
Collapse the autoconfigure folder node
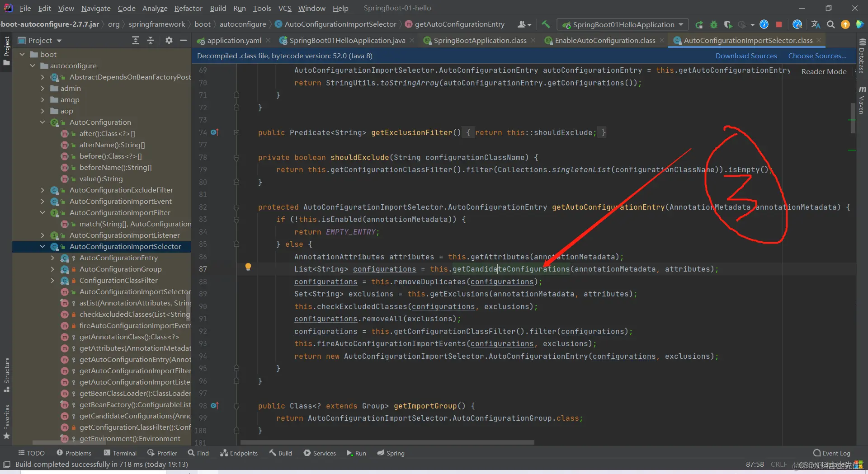(x=33, y=66)
